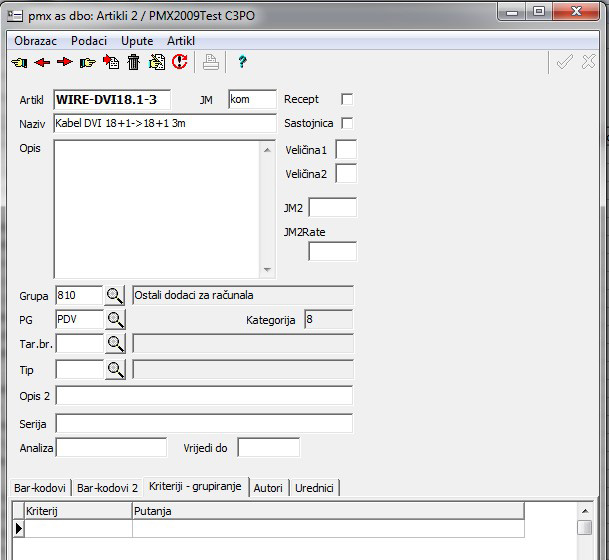Cancel changes with the X icon in toolbar
The width and height of the screenshot is (609, 560).
click(588, 62)
